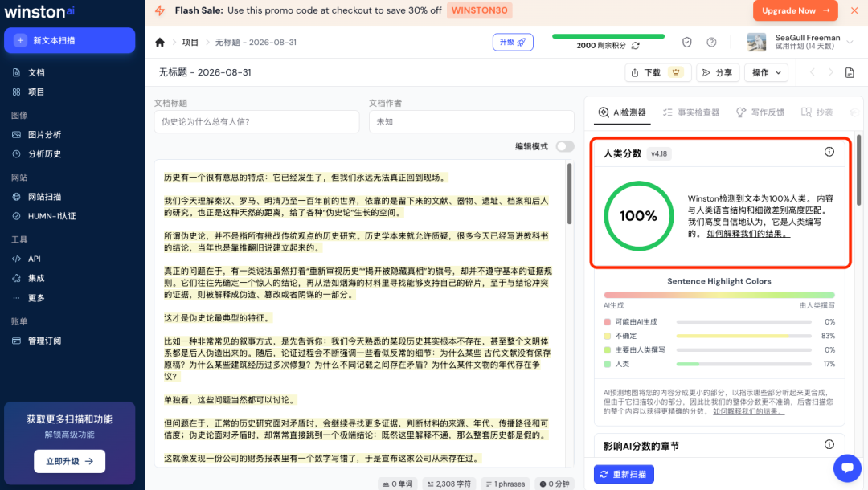Click Upgrade Now in the banner
The height and width of the screenshot is (490, 868).
[796, 10]
